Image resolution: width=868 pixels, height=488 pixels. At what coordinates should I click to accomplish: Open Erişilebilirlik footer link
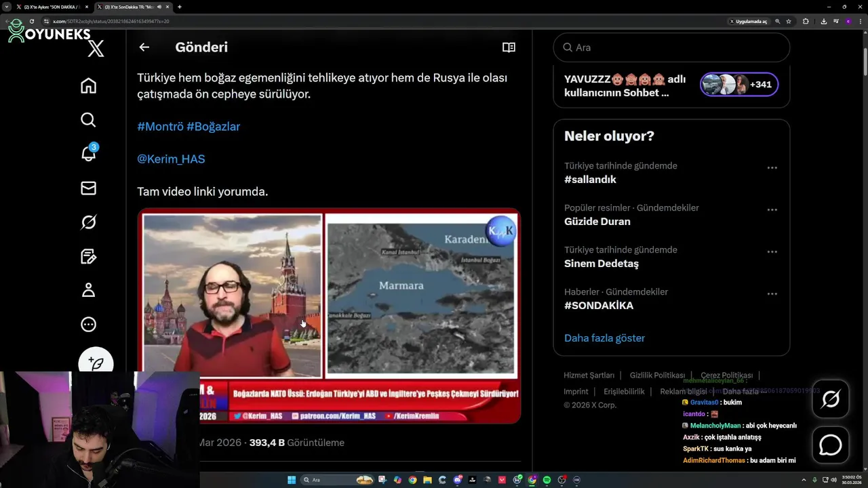624,391
